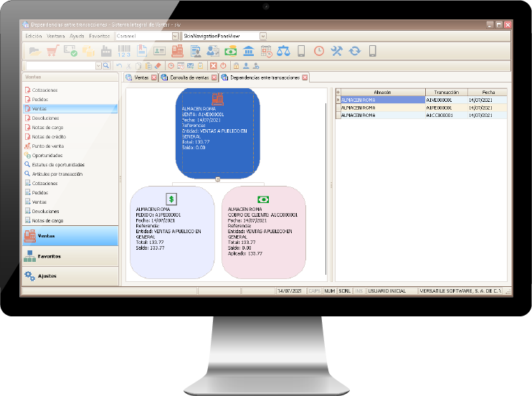532x396 pixels.
Task: Open the document with person icon
Action: [195, 51]
